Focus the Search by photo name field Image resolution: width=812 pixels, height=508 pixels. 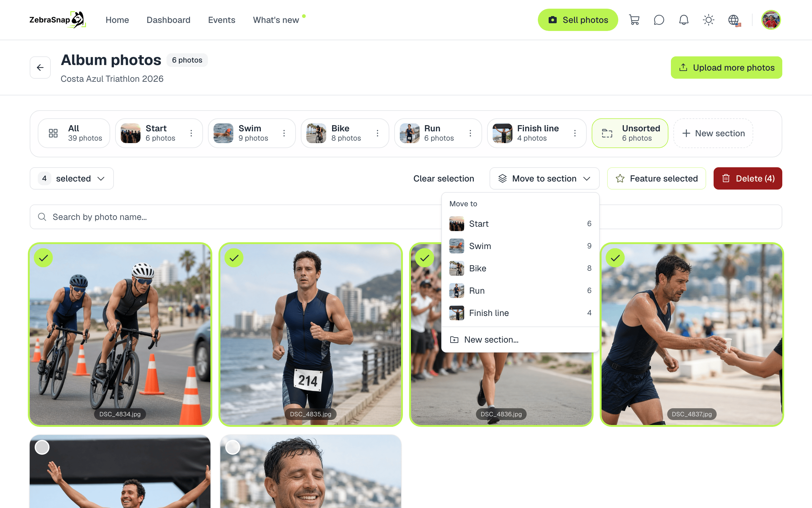point(406,217)
